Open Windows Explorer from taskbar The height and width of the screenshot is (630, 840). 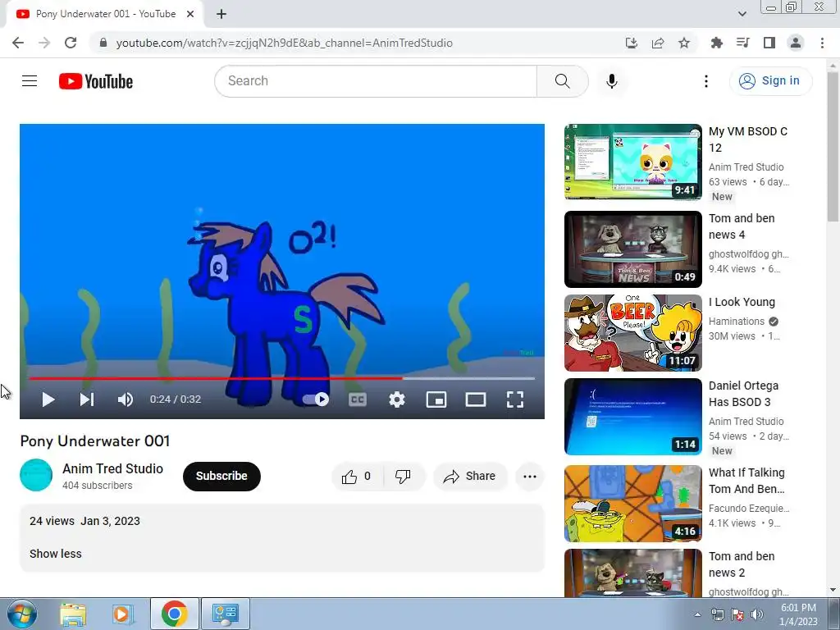coord(73,614)
